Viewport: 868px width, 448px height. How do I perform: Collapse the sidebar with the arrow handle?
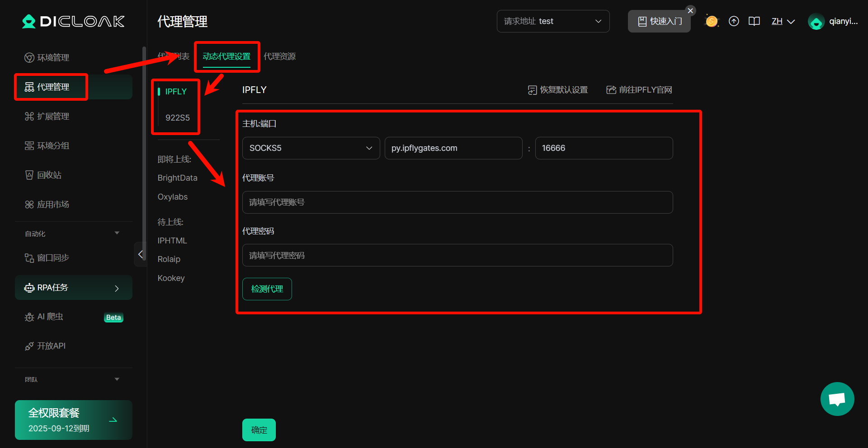[x=141, y=254]
